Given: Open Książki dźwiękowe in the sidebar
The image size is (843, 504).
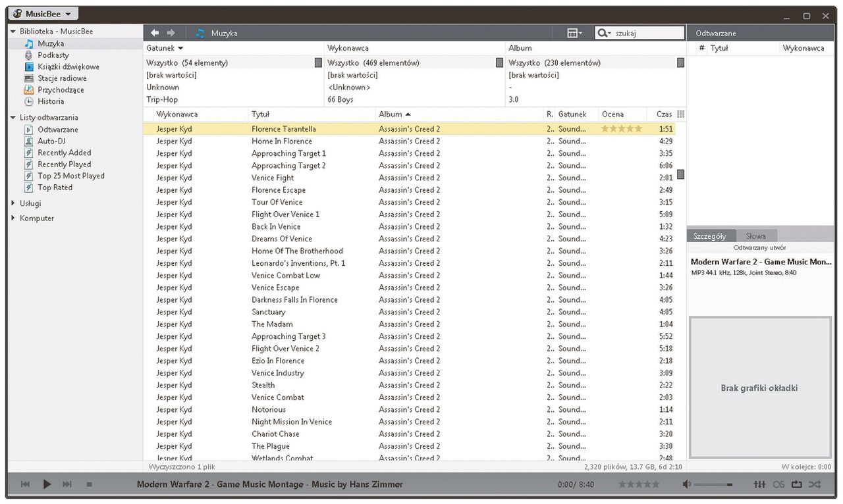Looking at the screenshot, I should [x=68, y=66].
